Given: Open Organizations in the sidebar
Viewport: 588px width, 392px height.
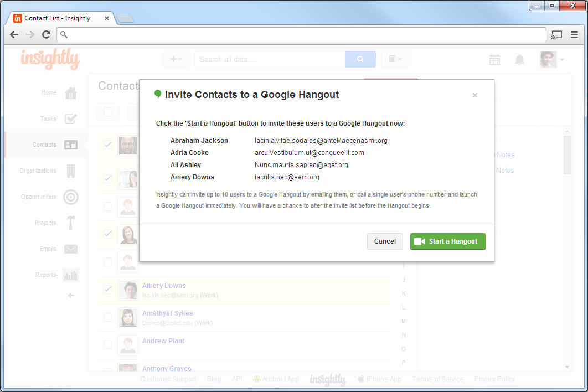Looking at the screenshot, I should tap(38, 171).
